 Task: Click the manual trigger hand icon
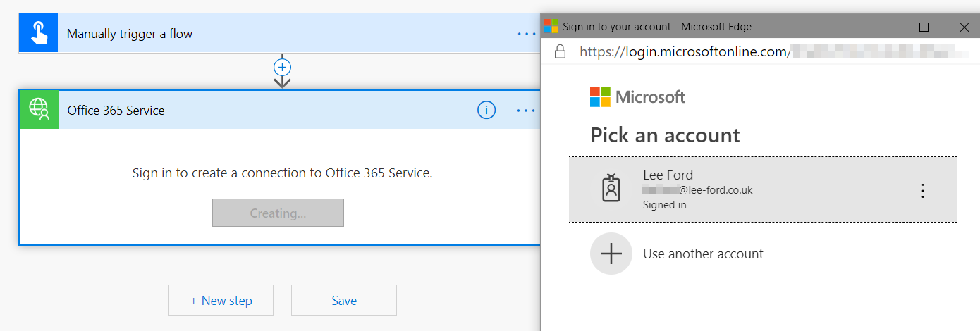pos(38,33)
